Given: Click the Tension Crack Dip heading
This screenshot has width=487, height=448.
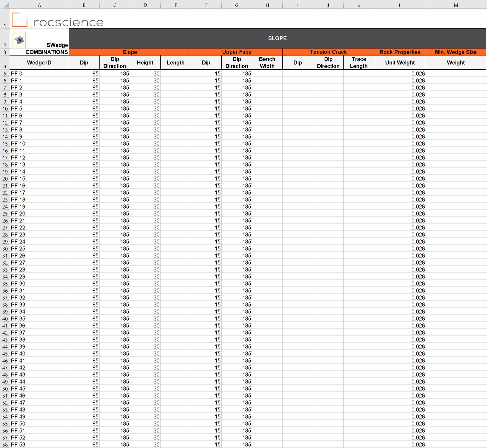Looking at the screenshot, I should [x=298, y=62].
